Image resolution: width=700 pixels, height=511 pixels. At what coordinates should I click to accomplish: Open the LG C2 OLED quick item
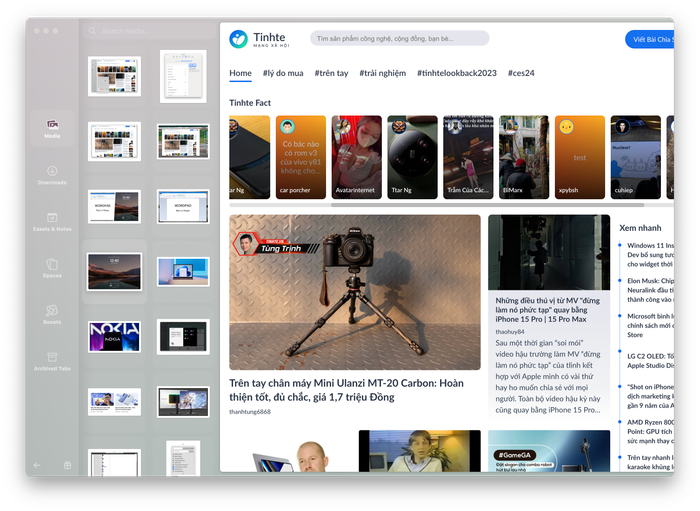click(650, 361)
